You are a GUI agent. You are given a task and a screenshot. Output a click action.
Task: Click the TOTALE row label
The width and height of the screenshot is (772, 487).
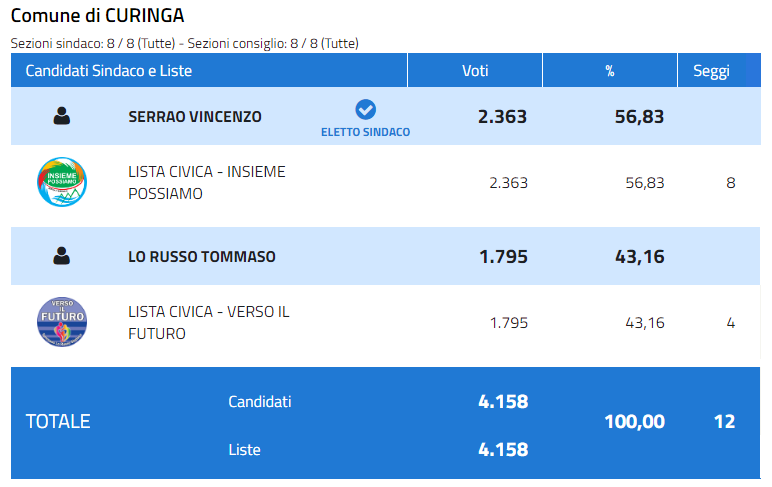point(58,422)
